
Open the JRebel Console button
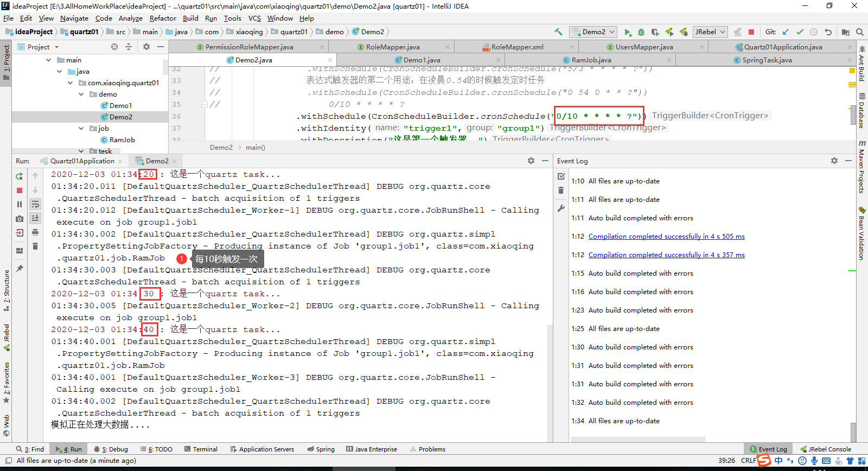point(826,449)
